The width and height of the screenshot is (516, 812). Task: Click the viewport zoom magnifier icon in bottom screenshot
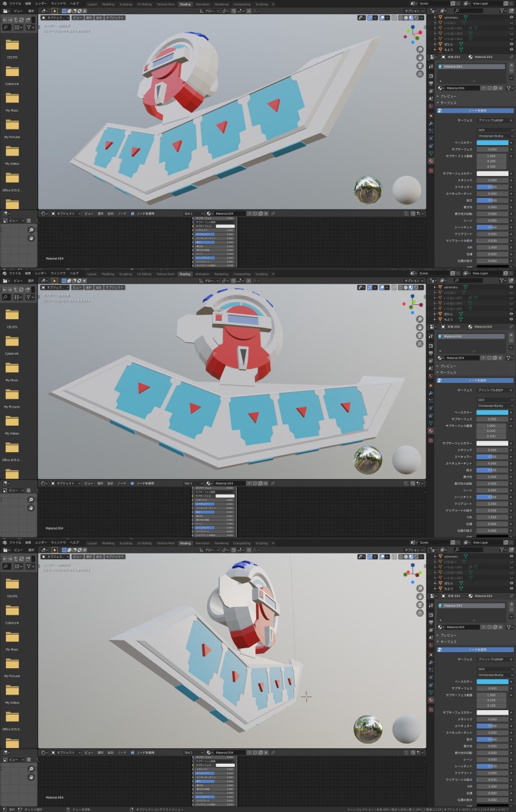[x=420, y=588]
